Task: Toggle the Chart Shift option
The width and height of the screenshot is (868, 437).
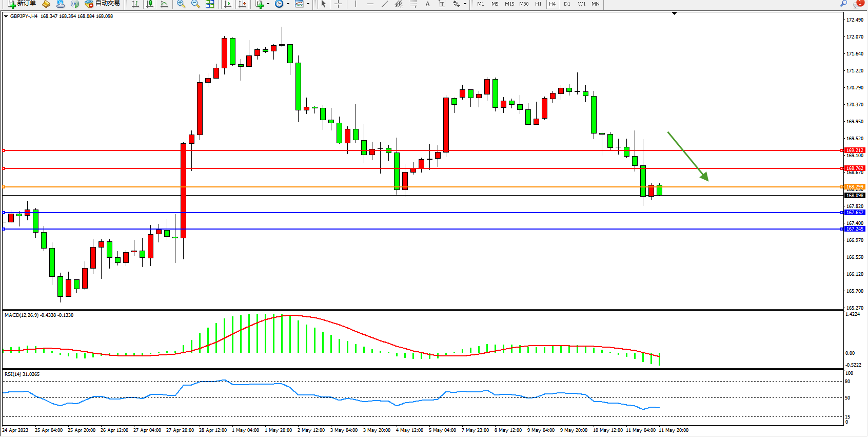Action: click(x=243, y=4)
